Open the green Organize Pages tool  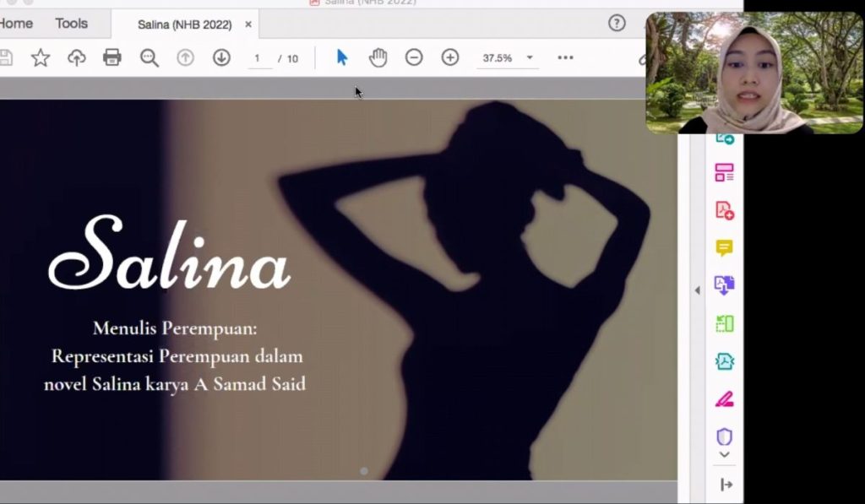tap(724, 323)
